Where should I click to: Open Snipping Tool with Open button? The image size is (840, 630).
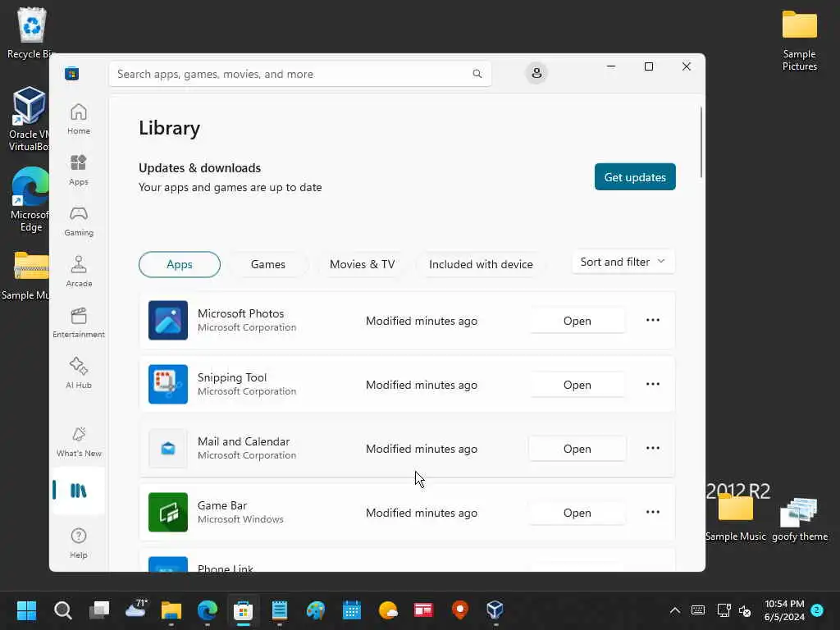[577, 385]
